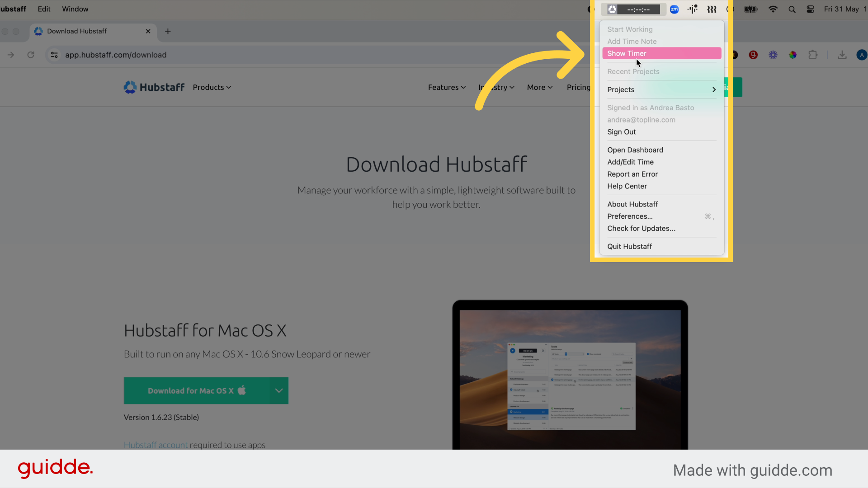The image size is (868, 488).
Task: Open the Hubstaff account link
Action: [156, 445]
